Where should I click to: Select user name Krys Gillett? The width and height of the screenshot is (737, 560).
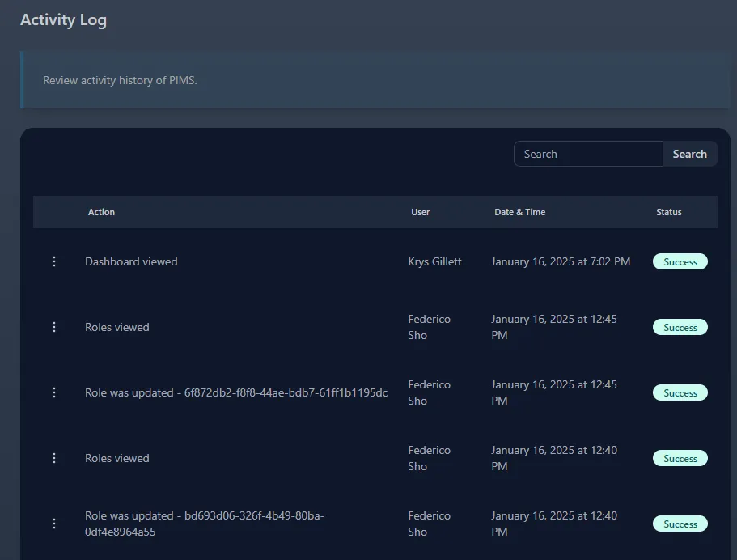tap(434, 261)
